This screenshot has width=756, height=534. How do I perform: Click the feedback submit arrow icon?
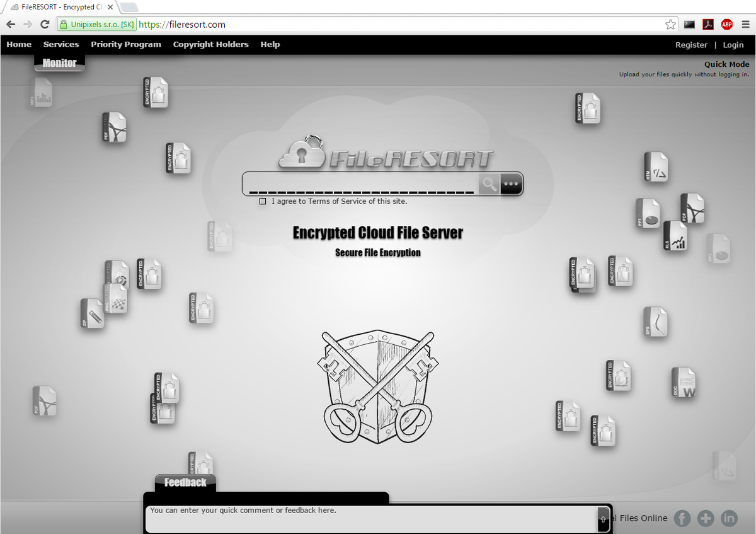(603, 519)
